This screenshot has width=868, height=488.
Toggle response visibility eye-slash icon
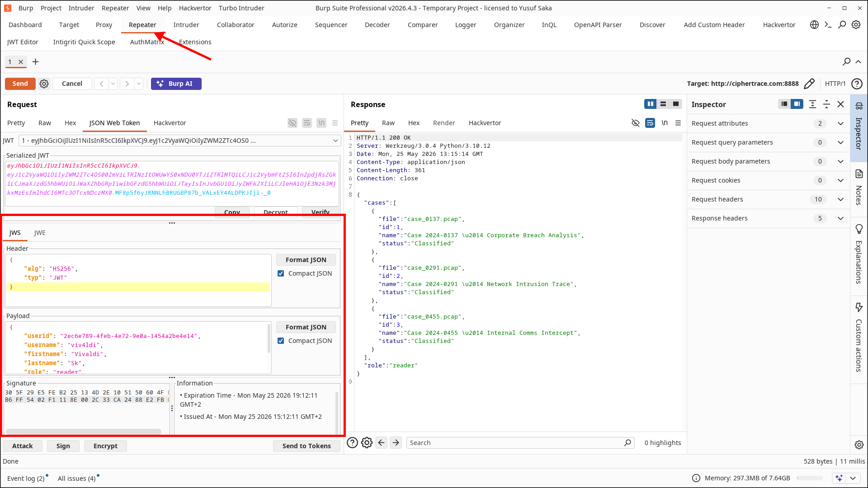click(x=635, y=123)
